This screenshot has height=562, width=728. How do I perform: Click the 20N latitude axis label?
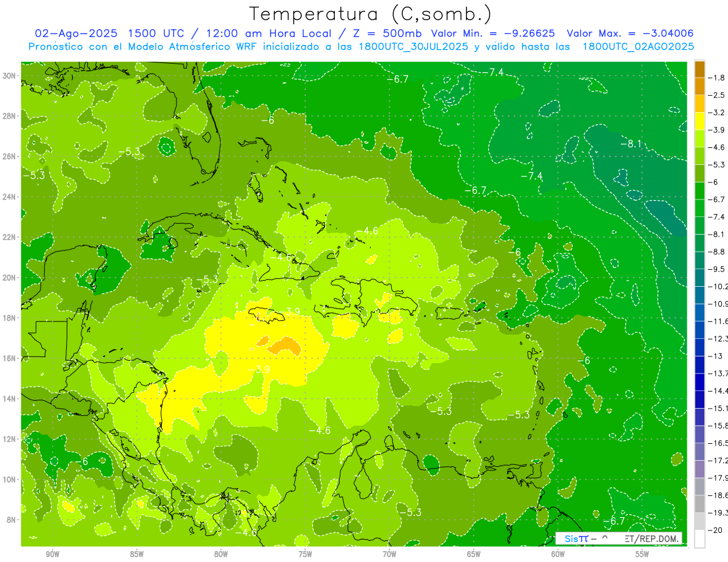tap(10, 277)
